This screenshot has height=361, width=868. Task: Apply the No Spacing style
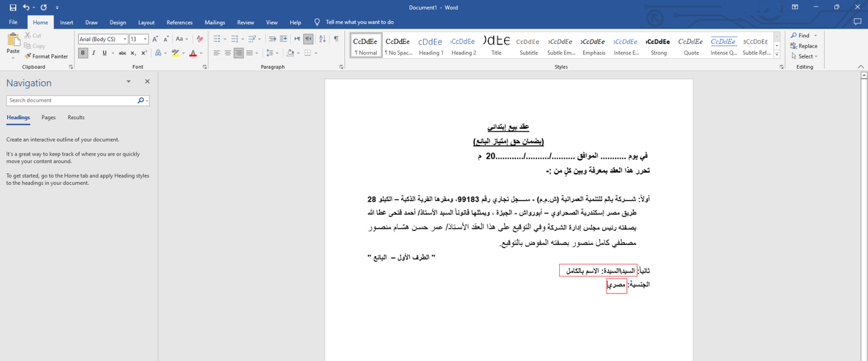(398, 46)
